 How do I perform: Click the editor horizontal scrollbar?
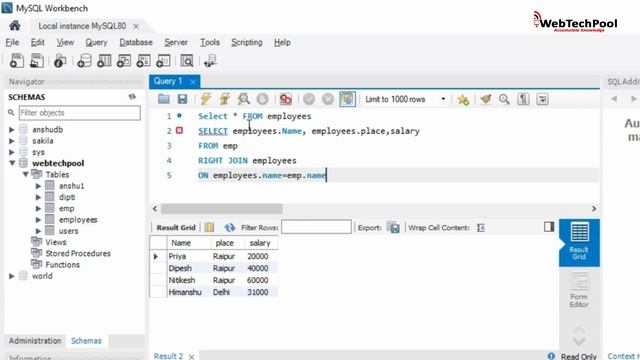tap(222, 209)
